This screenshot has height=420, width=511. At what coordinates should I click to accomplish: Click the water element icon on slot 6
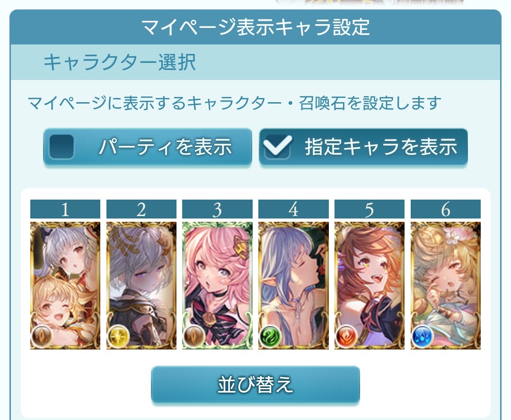[x=423, y=336]
